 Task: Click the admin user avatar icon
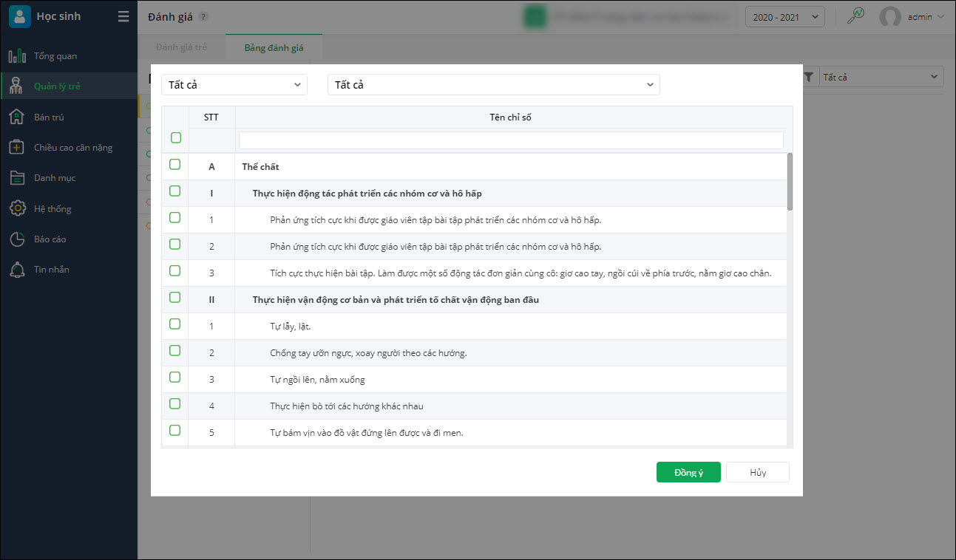(890, 17)
